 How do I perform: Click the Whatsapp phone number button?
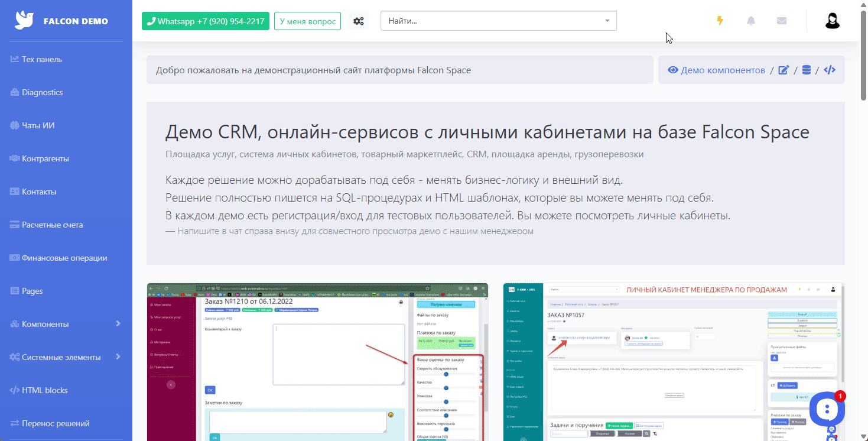[x=206, y=21]
